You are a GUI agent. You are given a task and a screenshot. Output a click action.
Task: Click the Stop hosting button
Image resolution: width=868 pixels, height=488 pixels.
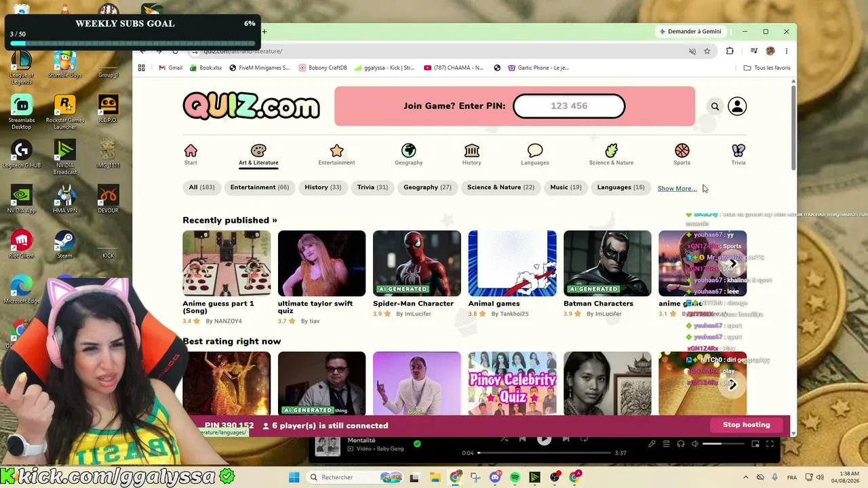coord(746,425)
